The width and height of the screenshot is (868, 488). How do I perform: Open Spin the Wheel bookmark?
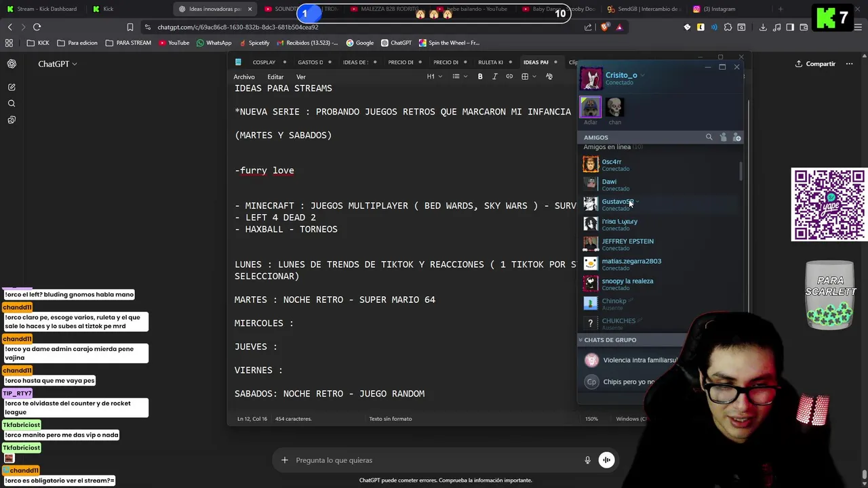tap(449, 43)
